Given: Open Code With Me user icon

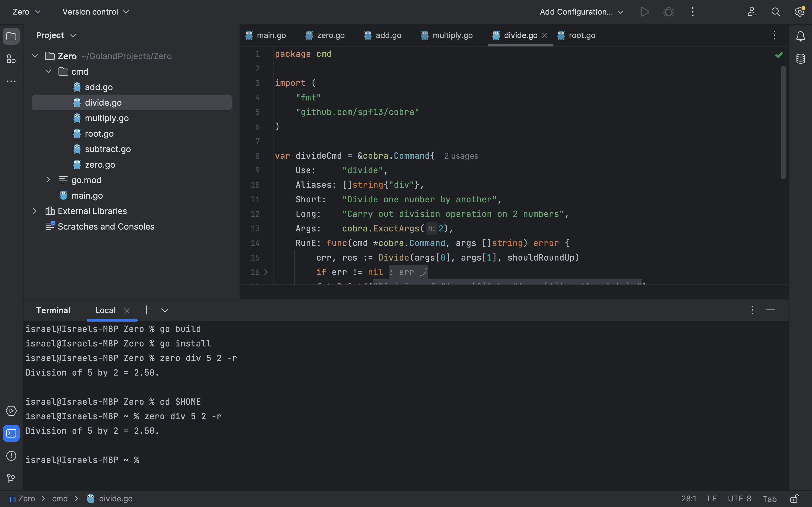Looking at the screenshot, I should (752, 12).
